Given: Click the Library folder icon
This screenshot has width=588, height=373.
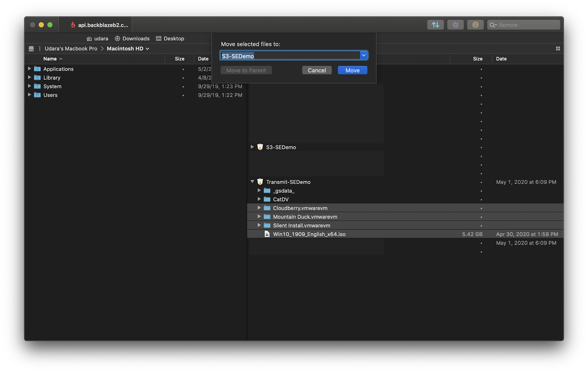Looking at the screenshot, I should tap(37, 78).
